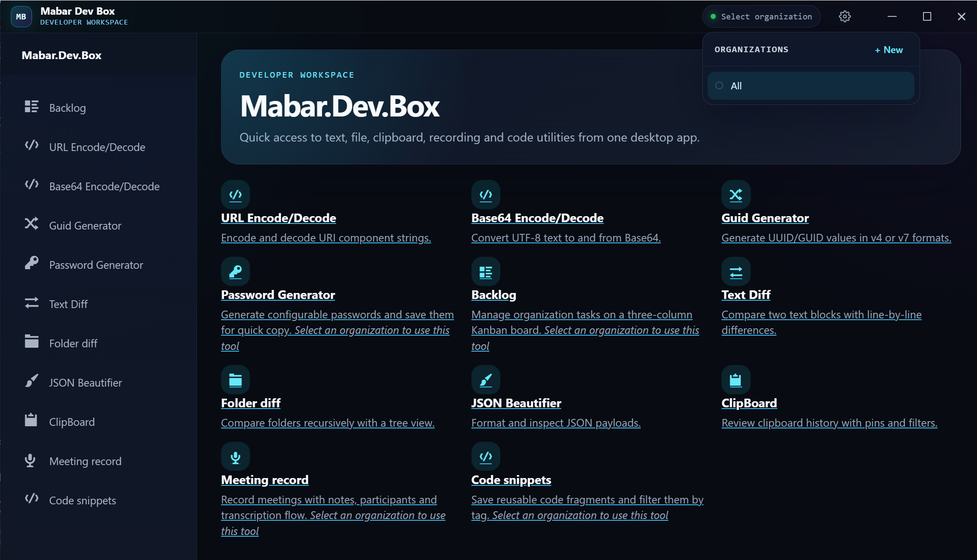Screen dimensions: 977x560
Task: Click the URL Encode/Decode sidebar code icon
Action: coord(32,145)
